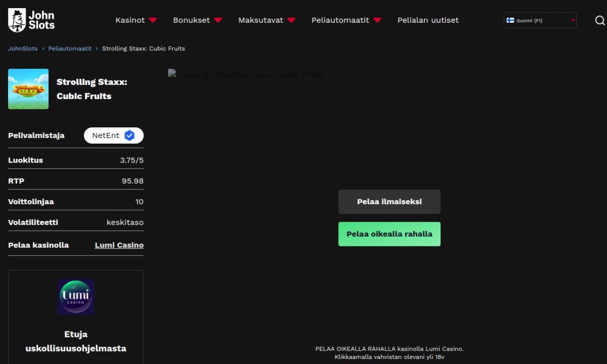Click the RTP value 95.98

click(133, 181)
